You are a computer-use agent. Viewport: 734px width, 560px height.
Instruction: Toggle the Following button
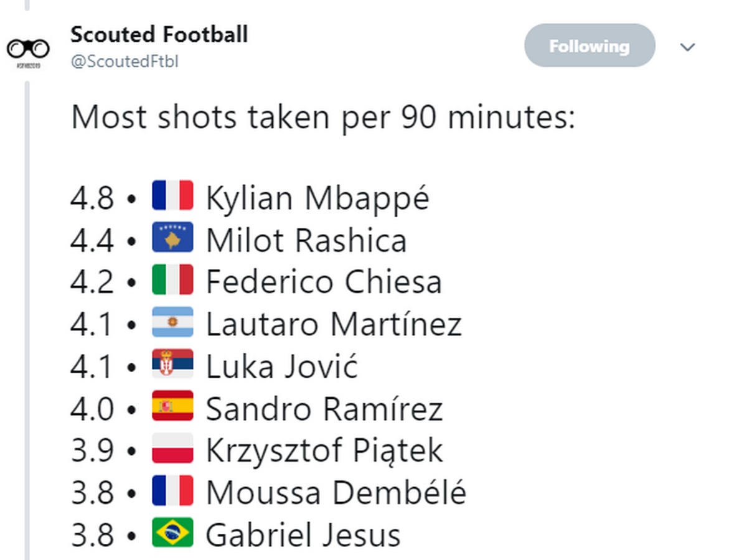point(589,46)
